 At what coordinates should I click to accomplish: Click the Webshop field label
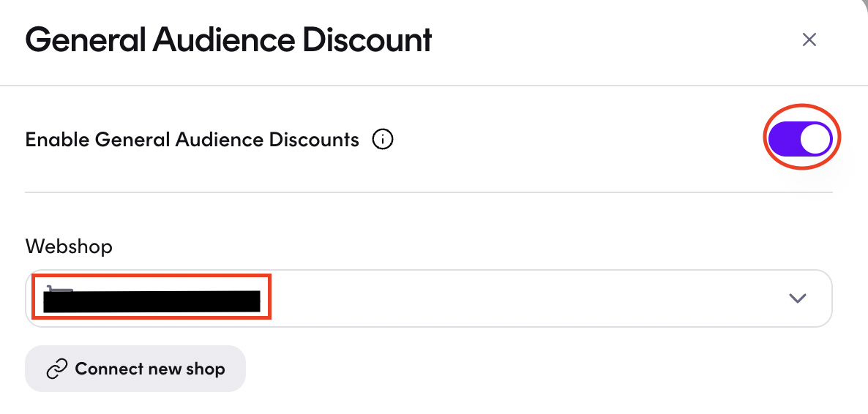(x=69, y=246)
